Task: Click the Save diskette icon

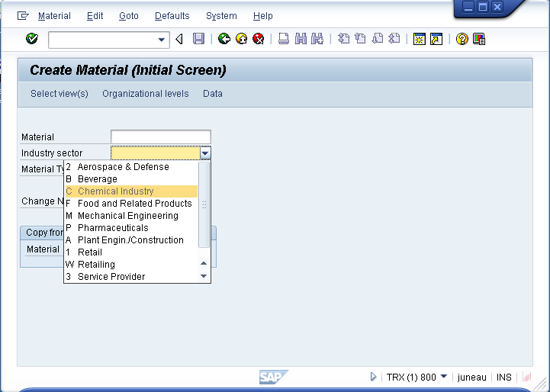Action: [198, 39]
